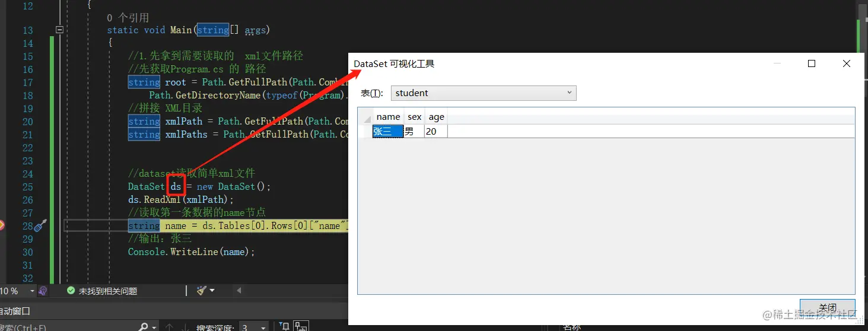Click the search previous up arrow in Autos window
Image resolution: width=868 pixels, height=331 pixels.
point(170,327)
